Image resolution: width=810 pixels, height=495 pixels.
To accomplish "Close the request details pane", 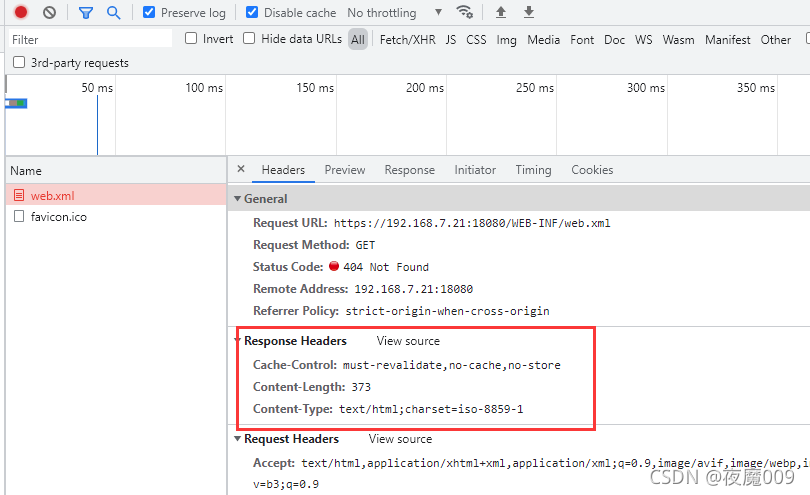I will pos(241,169).
